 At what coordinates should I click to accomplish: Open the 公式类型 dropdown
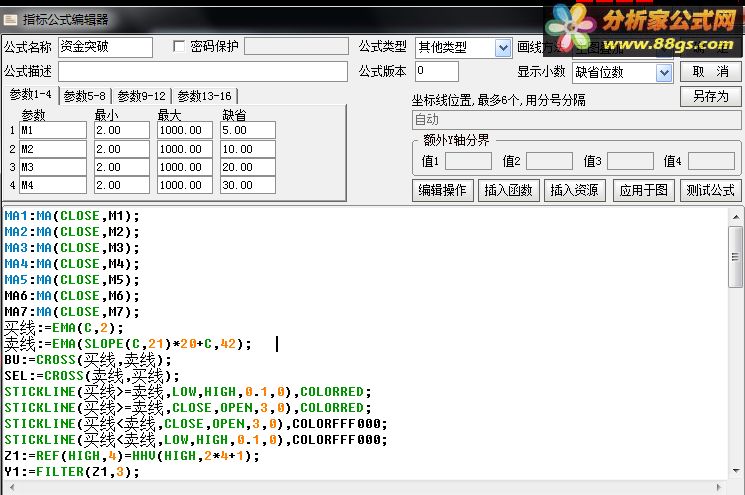503,48
